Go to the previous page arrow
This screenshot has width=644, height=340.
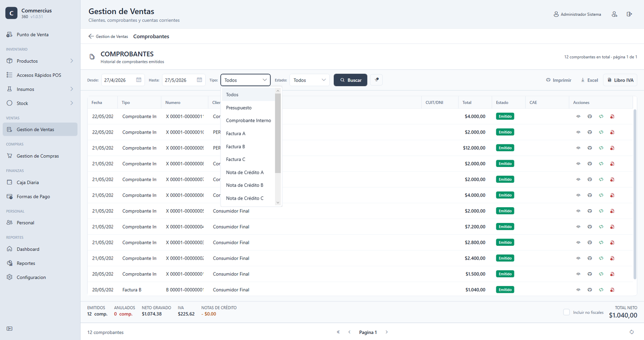tap(349, 332)
